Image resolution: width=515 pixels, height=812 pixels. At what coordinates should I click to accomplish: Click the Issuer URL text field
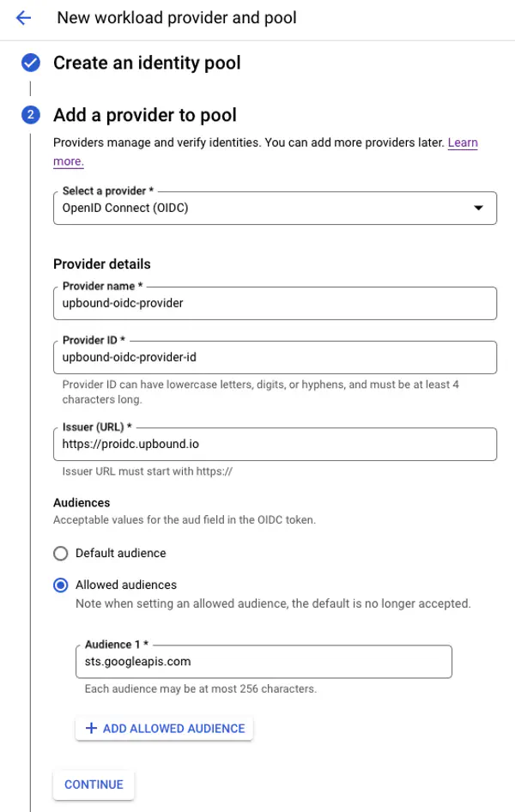click(275, 444)
